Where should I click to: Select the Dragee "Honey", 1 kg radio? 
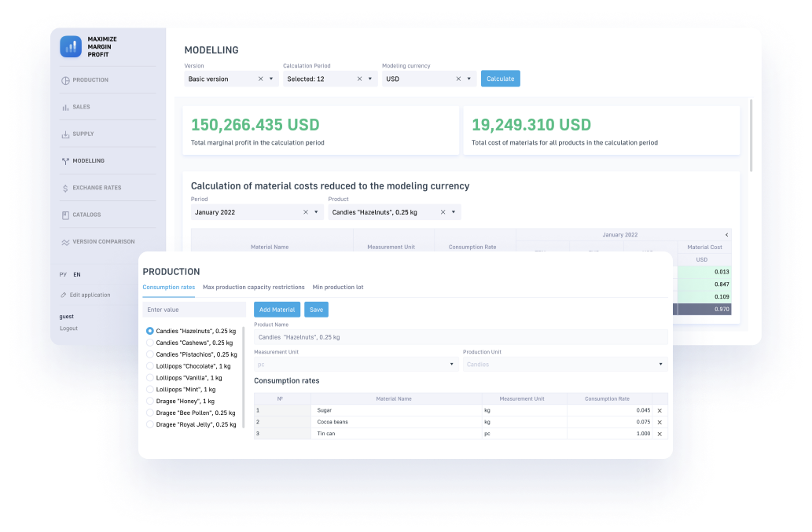coord(149,401)
